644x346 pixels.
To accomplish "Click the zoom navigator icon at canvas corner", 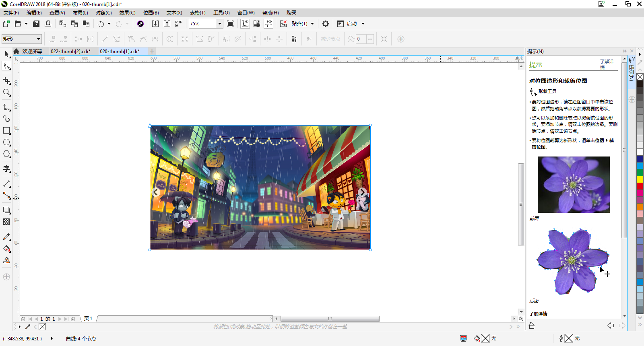I will point(521,319).
